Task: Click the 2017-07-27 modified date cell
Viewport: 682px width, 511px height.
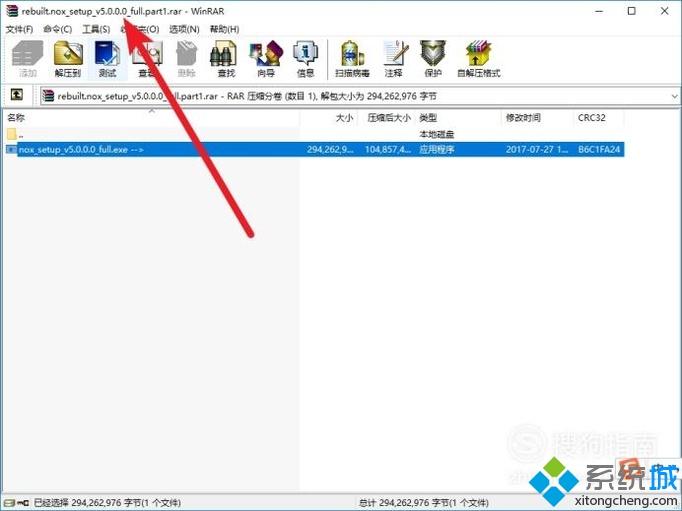Action: [x=537, y=150]
